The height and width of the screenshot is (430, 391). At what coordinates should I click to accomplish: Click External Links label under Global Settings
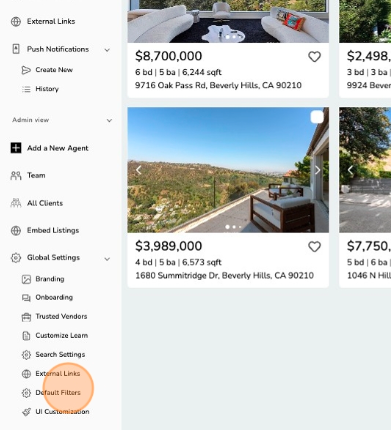[x=58, y=374]
